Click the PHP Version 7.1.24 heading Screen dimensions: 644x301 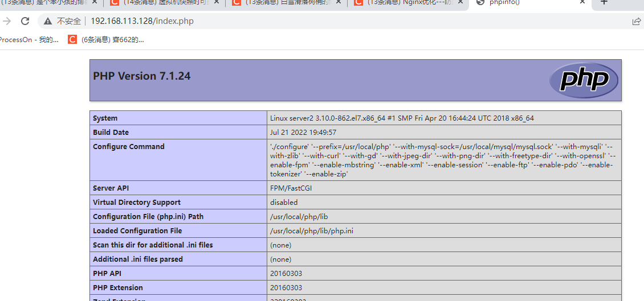pyautogui.click(x=142, y=76)
